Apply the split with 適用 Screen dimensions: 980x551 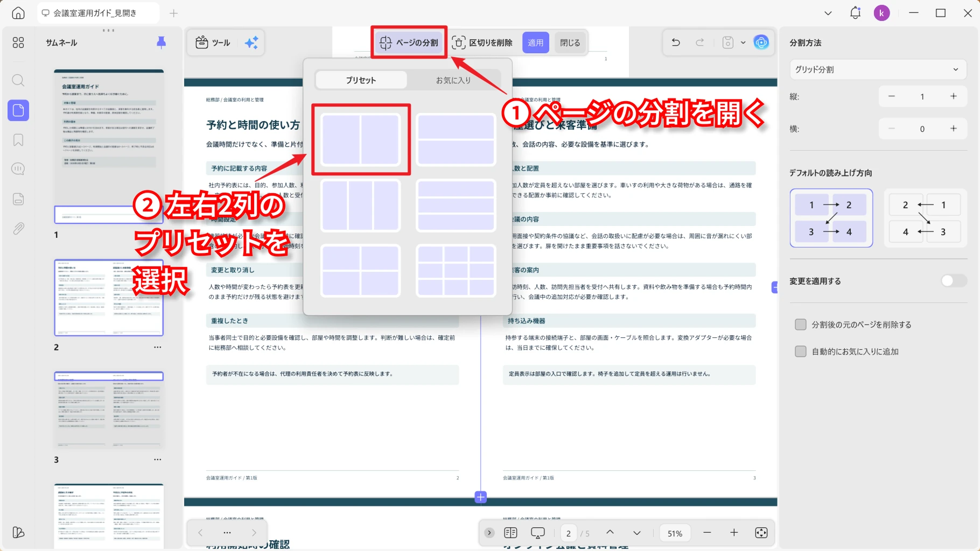point(535,43)
